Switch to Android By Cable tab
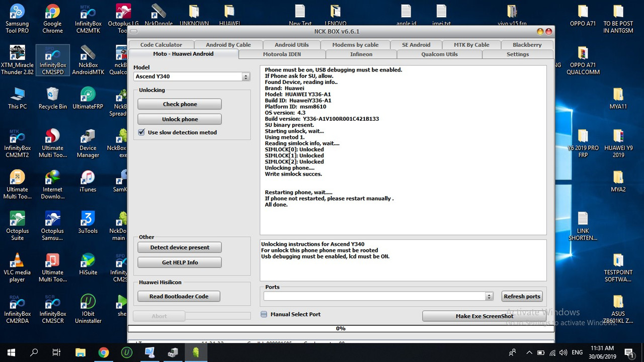The width and height of the screenshot is (644, 362). pyautogui.click(x=228, y=45)
